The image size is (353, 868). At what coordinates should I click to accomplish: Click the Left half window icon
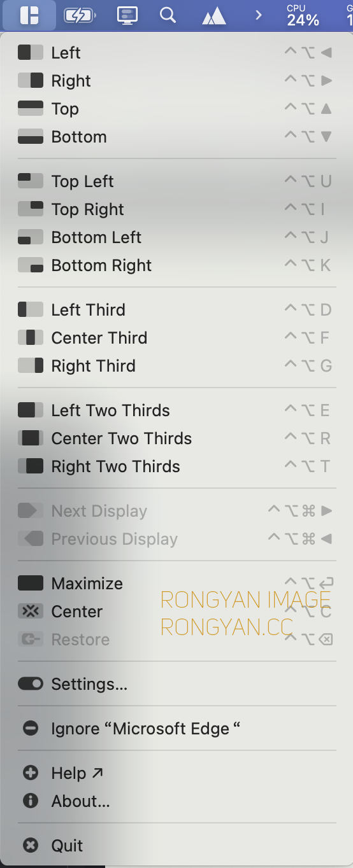(31, 53)
